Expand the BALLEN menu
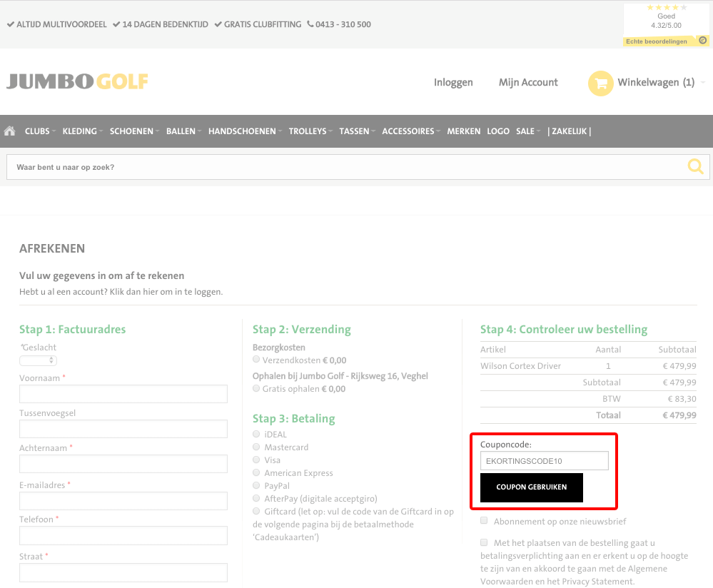The height and width of the screenshot is (588, 713). (x=183, y=131)
